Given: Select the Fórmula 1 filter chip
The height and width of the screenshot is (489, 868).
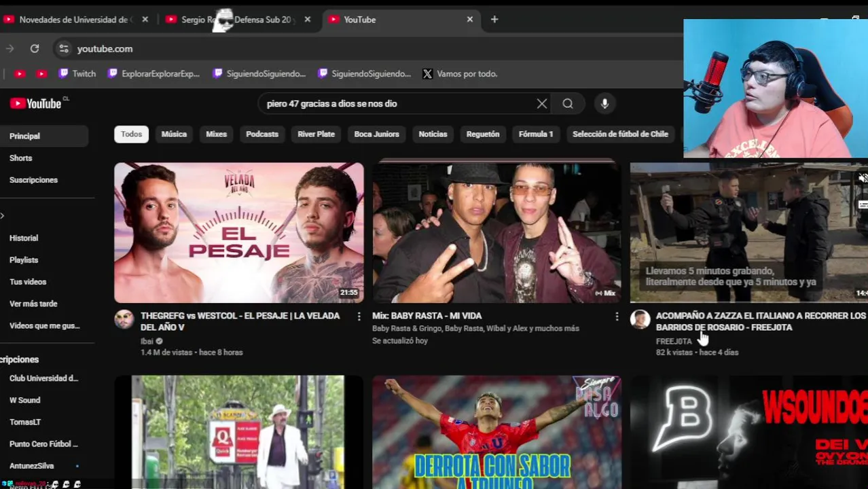Looking at the screenshot, I should (x=536, y=134).
